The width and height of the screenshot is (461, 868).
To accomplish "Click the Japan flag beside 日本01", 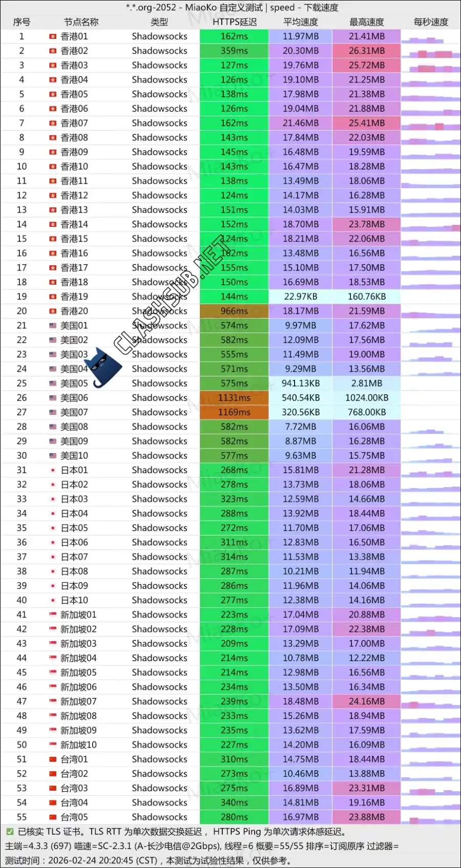I will coord(52,470).
